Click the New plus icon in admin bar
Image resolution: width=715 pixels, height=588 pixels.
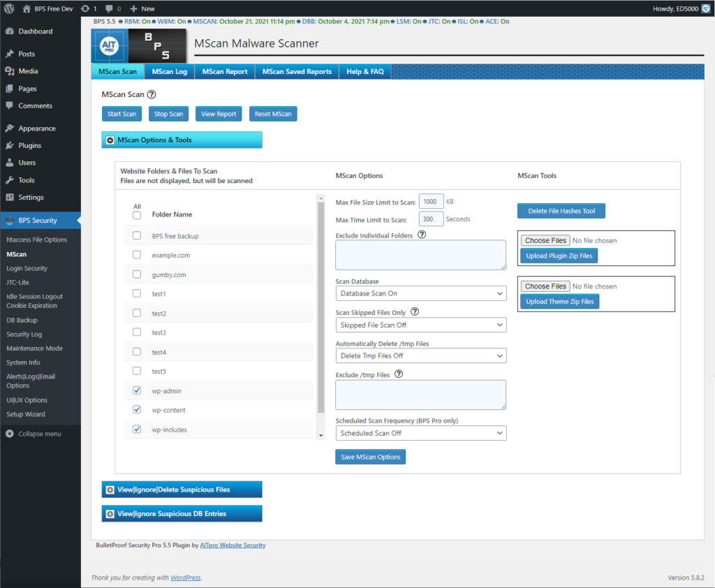click(x=133, y=8)
